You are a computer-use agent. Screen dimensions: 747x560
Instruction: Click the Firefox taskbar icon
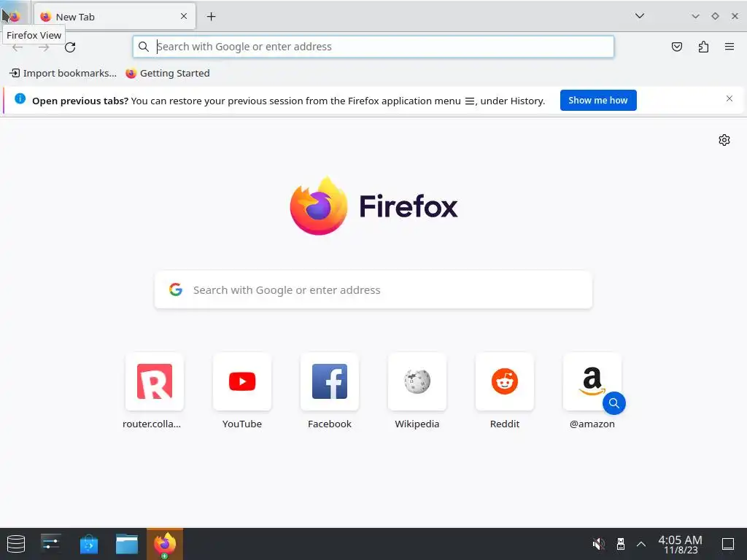[x=165, y=544]
